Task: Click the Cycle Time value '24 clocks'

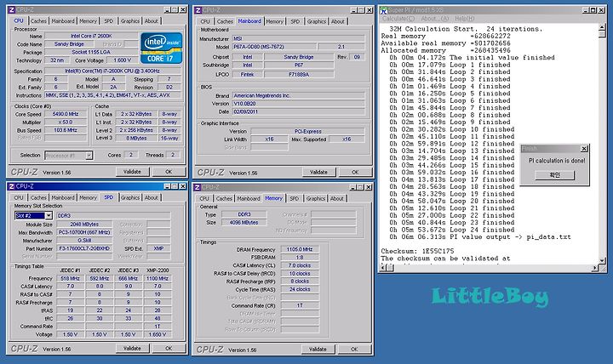Action: pos(300,289)
